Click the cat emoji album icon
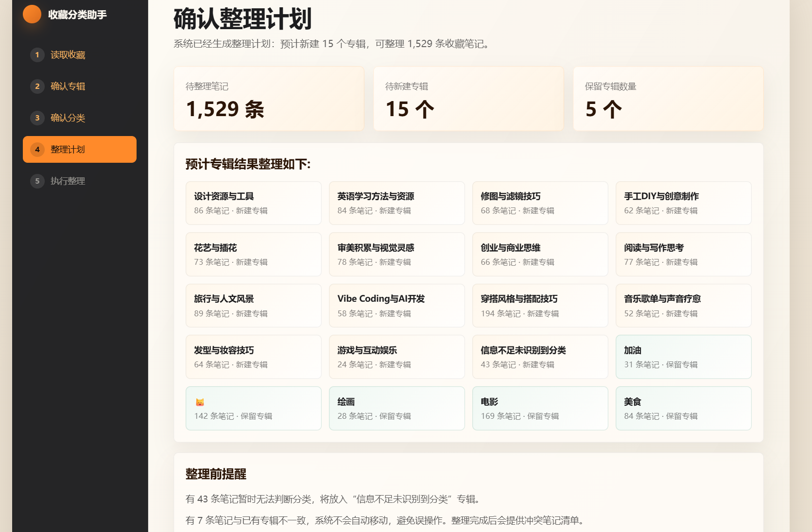This screenshot has height=532, width=812. pyautogui.click(x=200, y=402)
